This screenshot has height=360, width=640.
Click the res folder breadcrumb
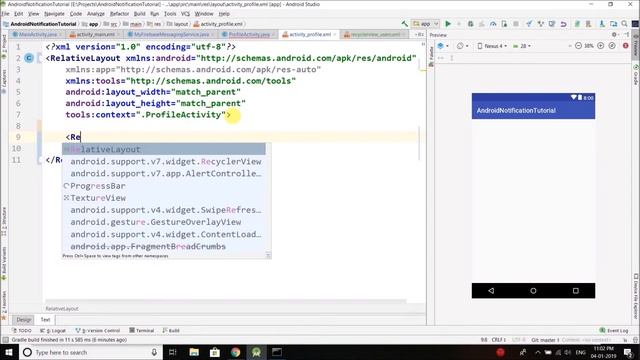coord(154,24)
